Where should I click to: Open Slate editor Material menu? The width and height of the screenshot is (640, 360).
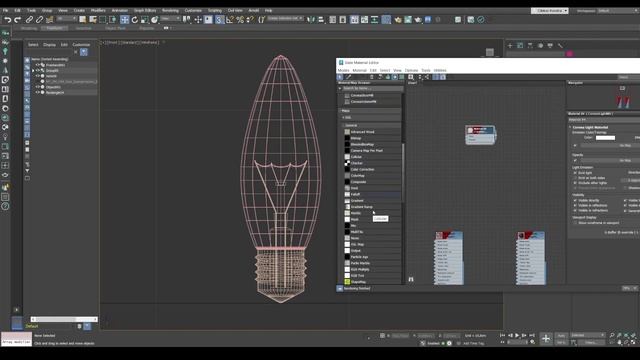click(x=360, y=70)
